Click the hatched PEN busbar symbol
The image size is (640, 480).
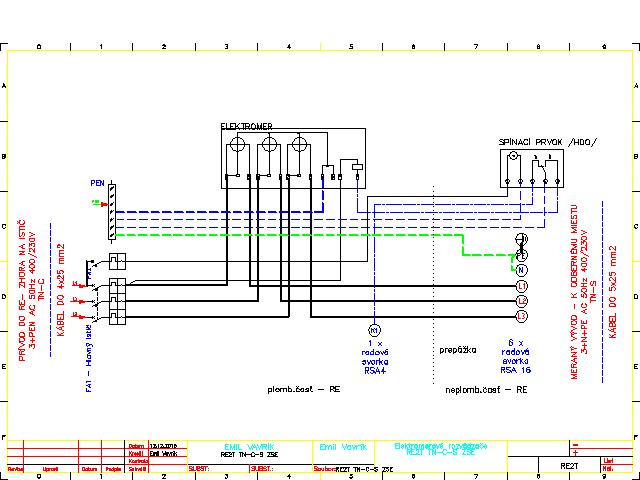point(115,211)
